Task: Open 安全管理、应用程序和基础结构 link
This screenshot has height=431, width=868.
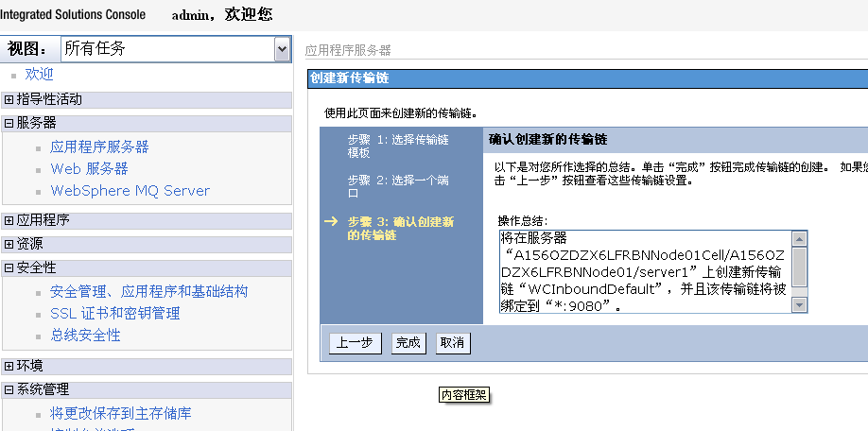Action: click(148, 291)
